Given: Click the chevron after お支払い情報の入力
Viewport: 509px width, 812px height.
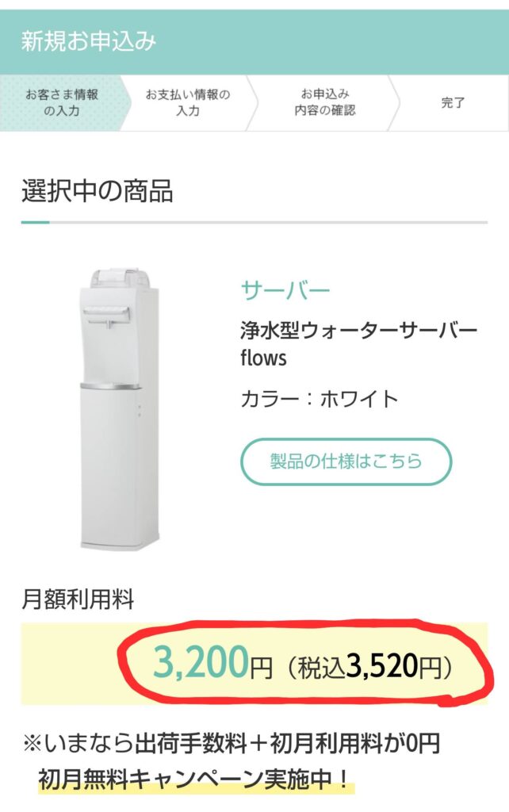Looking at the screenshot, I should click(251, 102).
